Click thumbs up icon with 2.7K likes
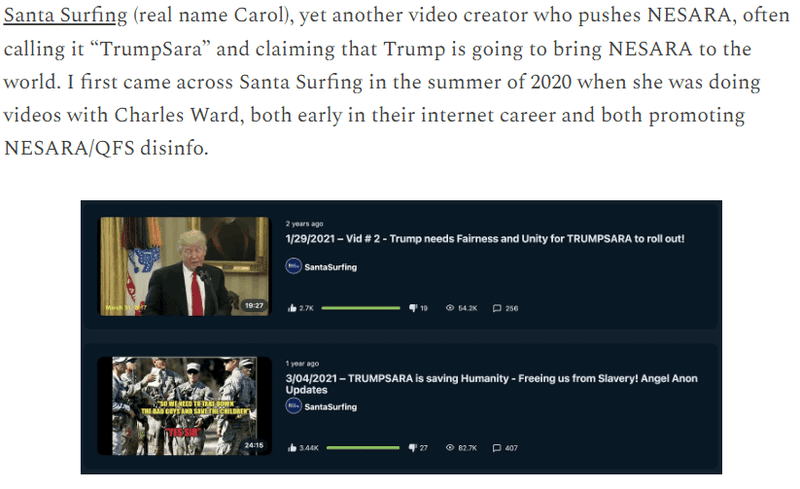Image resolution: width=800 pixels, height=489 pixels. click(292, 308)
